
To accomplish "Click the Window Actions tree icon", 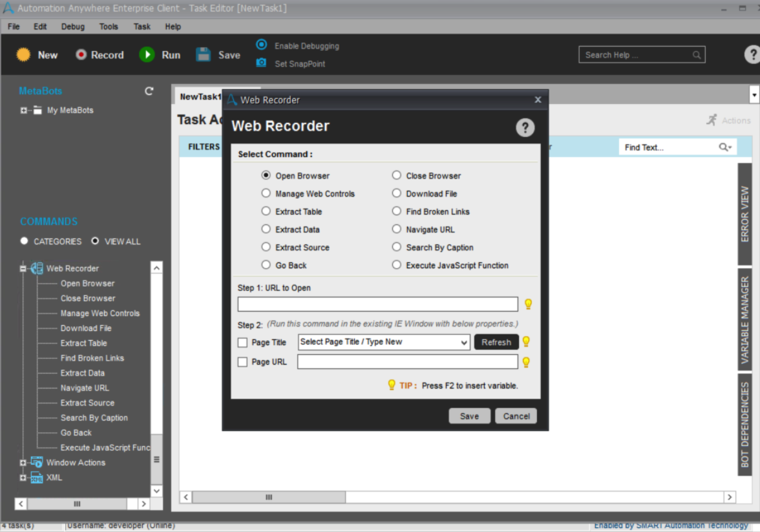I will point(37,462).
